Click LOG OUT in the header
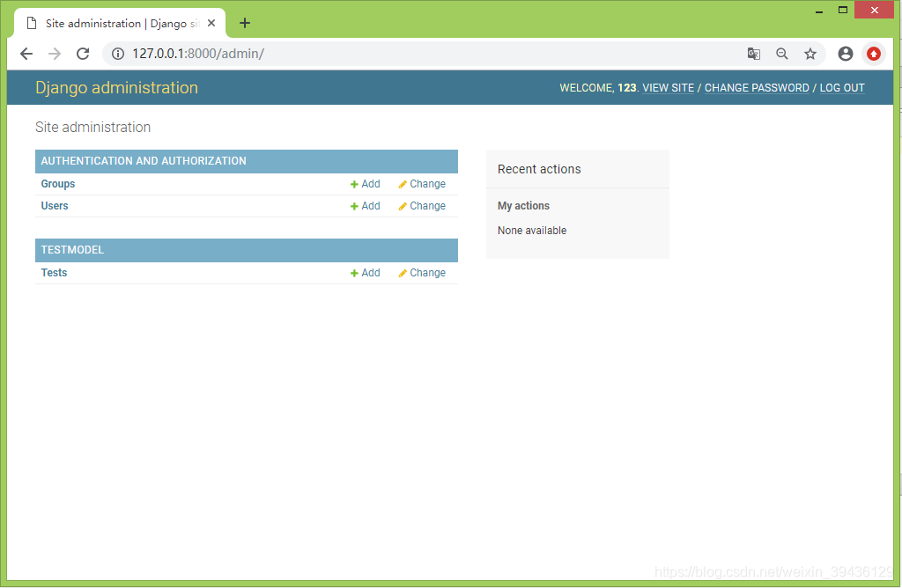Screen dimensions: 902x588 842,88
